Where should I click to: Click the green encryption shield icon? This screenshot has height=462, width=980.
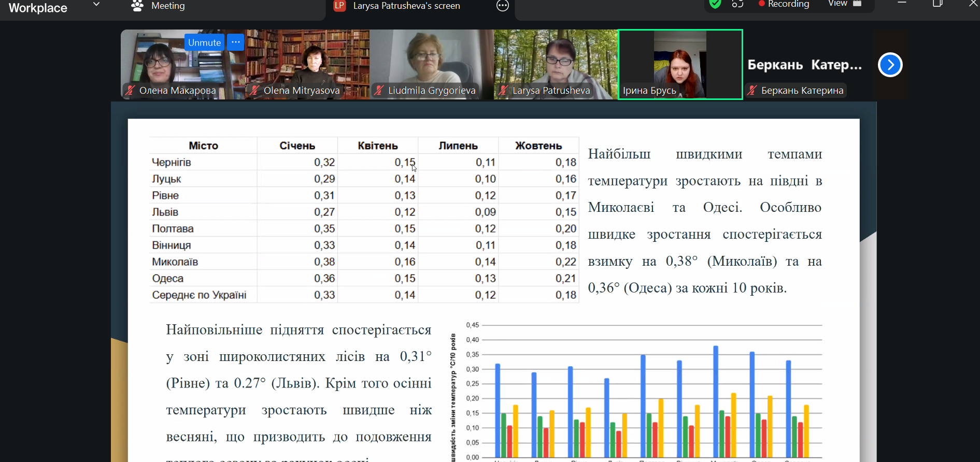[715, 4]
